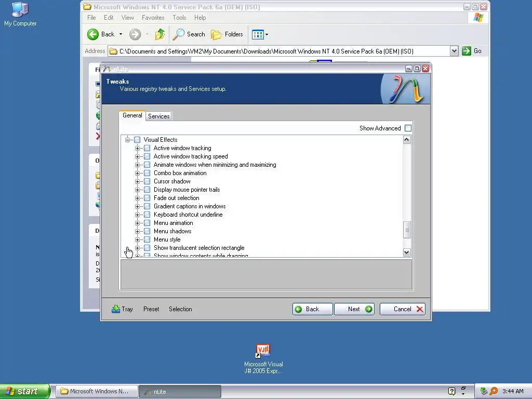This screenshot has width=532, height=399.
Task: Open the File menu
Action: click(x=91, y=18)
